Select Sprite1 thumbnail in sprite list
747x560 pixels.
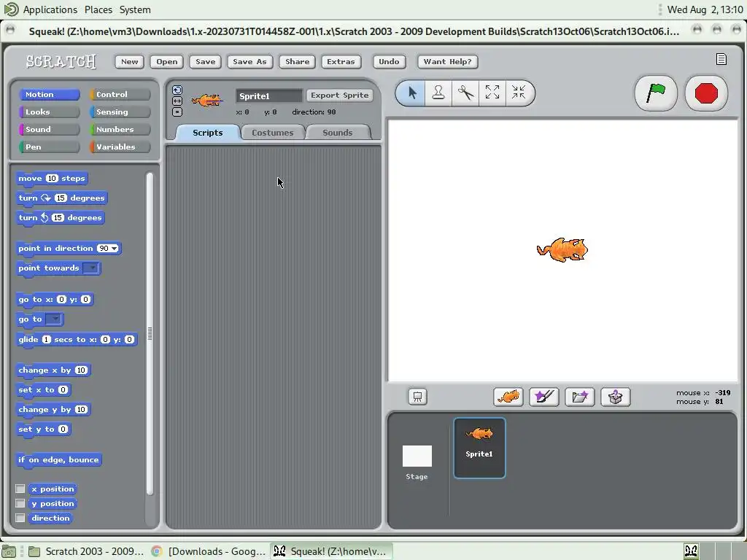tap(479, 448)
